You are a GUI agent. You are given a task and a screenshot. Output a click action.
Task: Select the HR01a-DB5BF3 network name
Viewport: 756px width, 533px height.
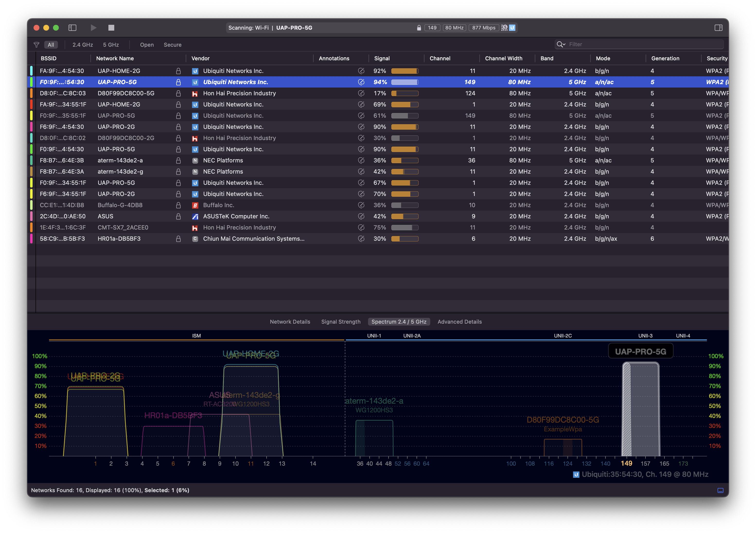[x=119, y=239]
